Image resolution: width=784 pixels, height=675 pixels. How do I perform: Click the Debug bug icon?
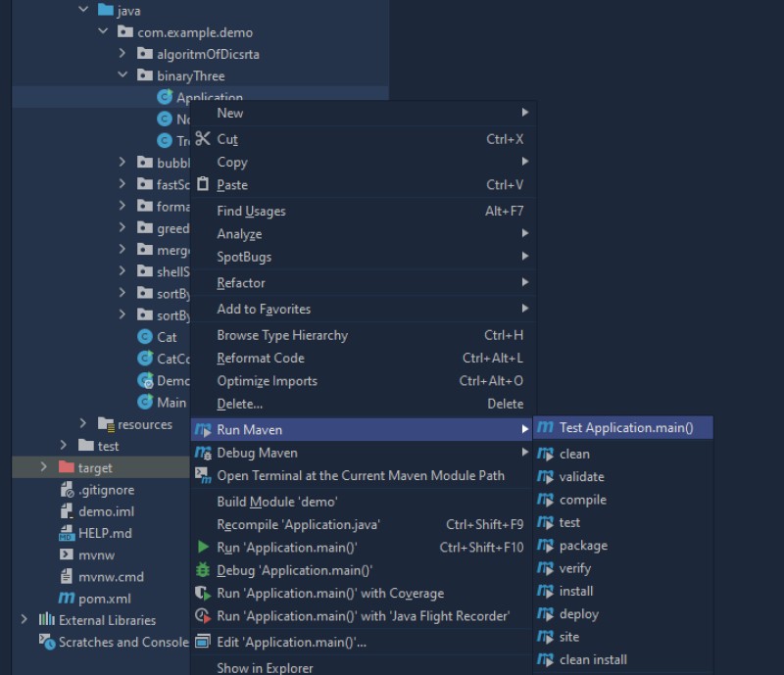click(203, 570)
